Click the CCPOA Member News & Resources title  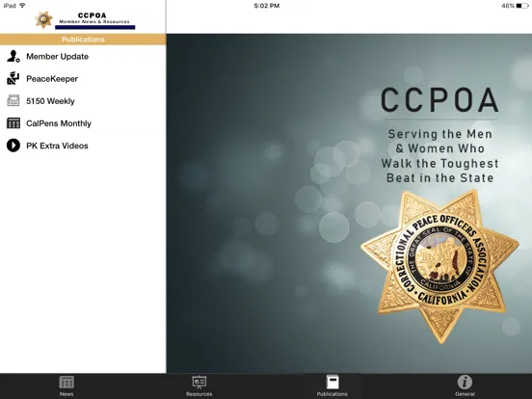click(x=94, y=18)
